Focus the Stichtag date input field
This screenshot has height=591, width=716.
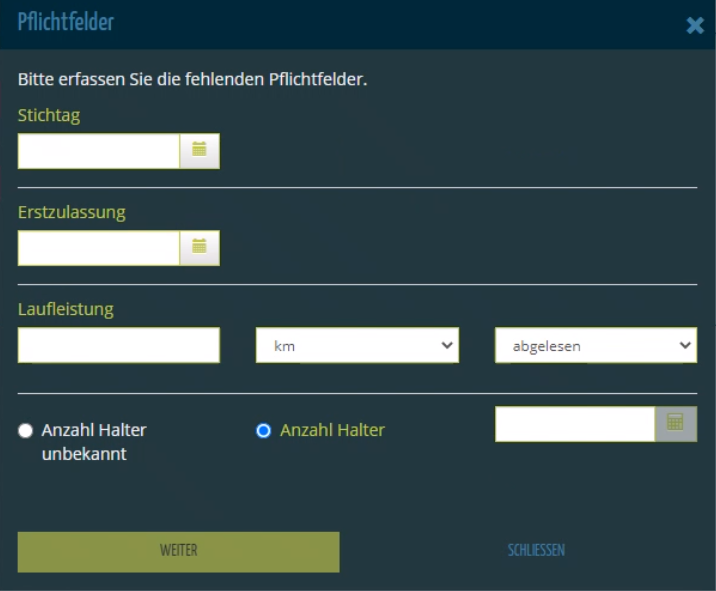click(99, 151)
